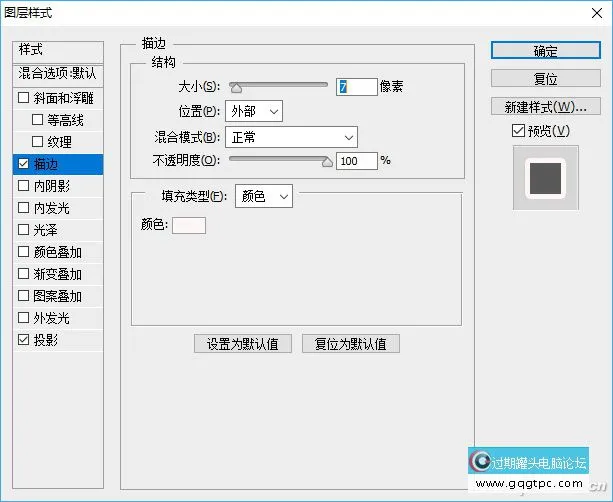The width and height of the screenshot is (613, 502).
Task: Expand the 混合模式 dropdown set to 正常
Action: [x=292, y=136]
